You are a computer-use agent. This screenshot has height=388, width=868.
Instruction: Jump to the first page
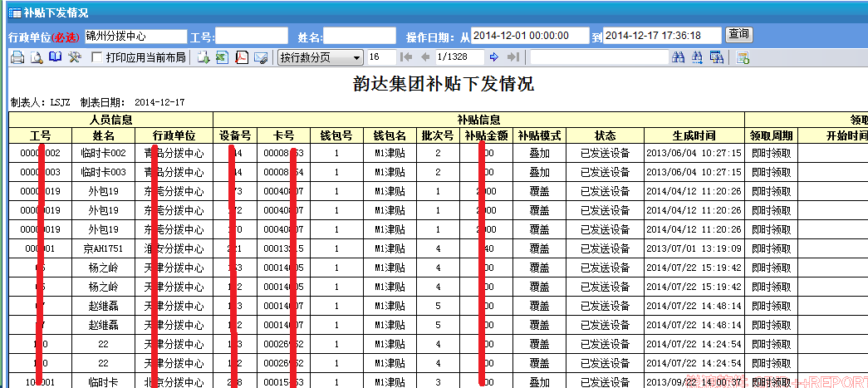click(406, 57)
